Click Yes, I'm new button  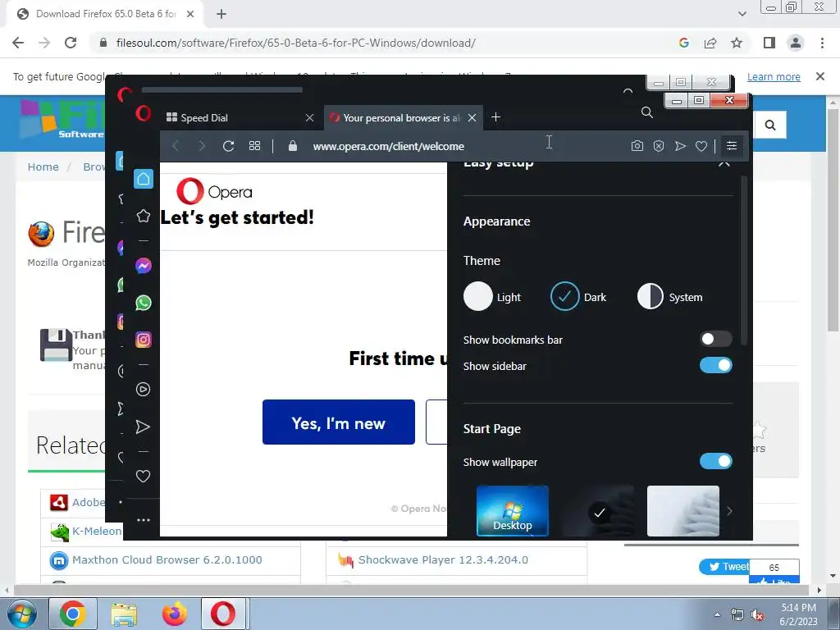(x=339, y=422)
